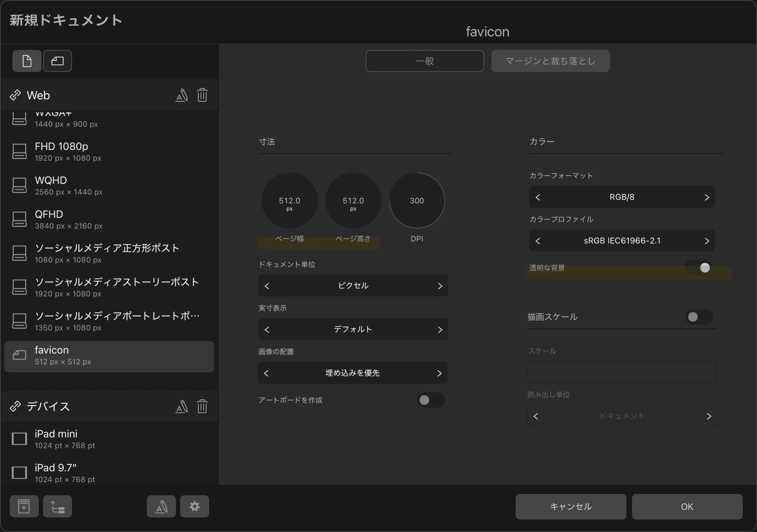Click the スケール input field
This screenshot has height=532, width=757.
[x=622, y=372]
